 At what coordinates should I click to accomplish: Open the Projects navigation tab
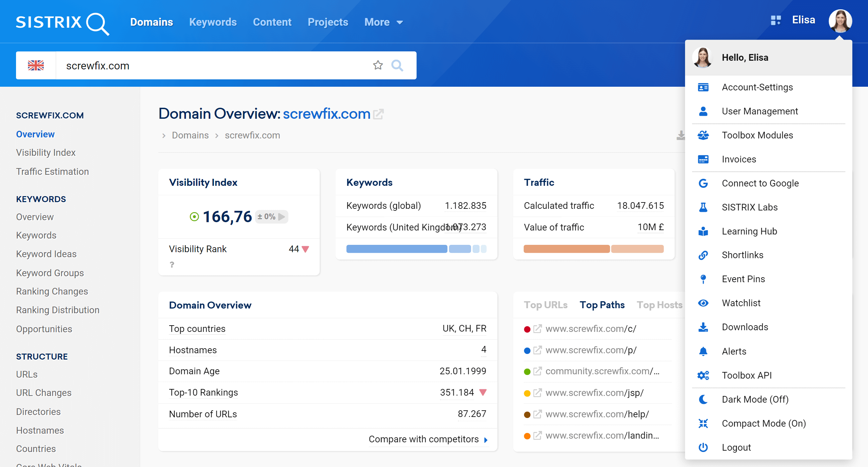[328, 22]
